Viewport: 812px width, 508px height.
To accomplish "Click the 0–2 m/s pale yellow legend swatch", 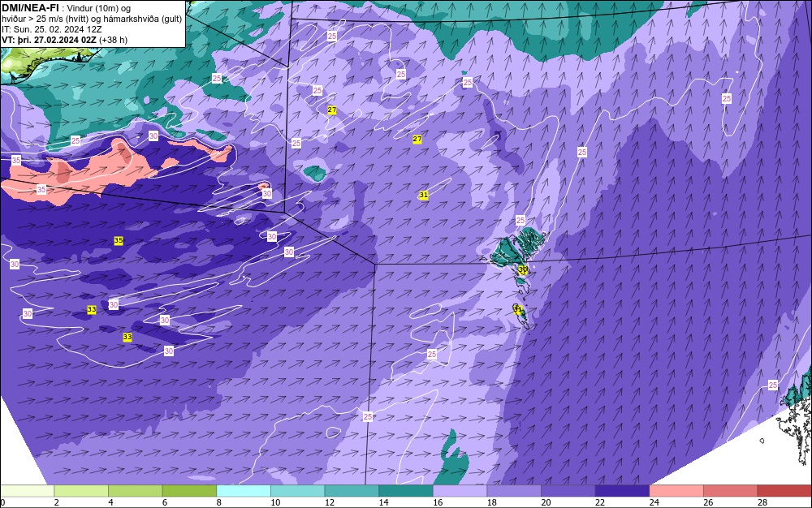I will coord(28,491).
